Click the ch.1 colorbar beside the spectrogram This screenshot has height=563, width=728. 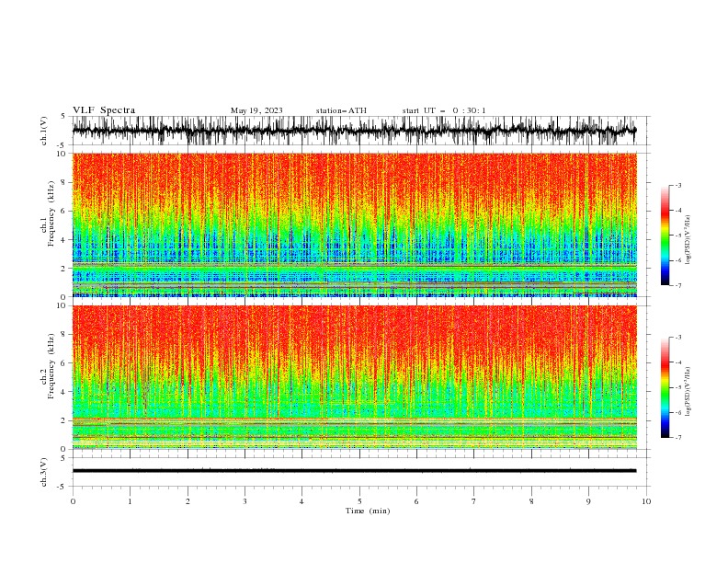point(665,236)
